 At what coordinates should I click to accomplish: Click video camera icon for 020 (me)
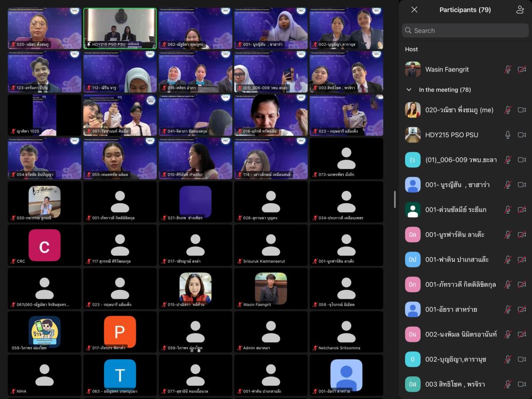click(x=522, y=110)
